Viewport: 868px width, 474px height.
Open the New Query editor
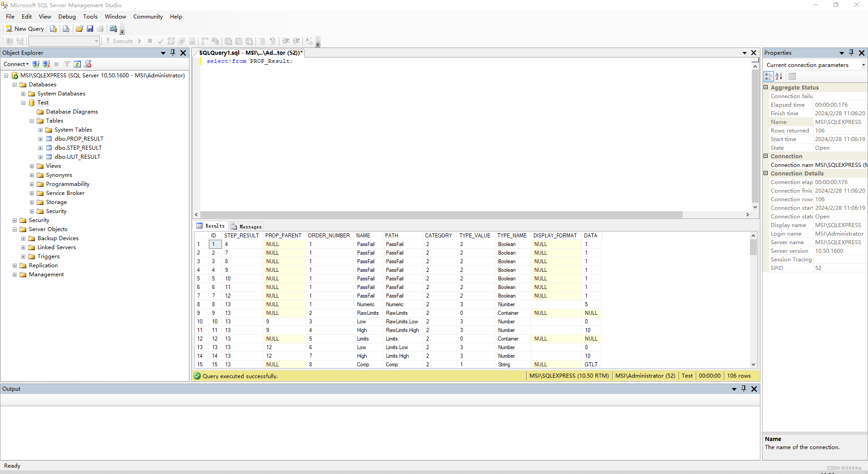pos(25,28)
